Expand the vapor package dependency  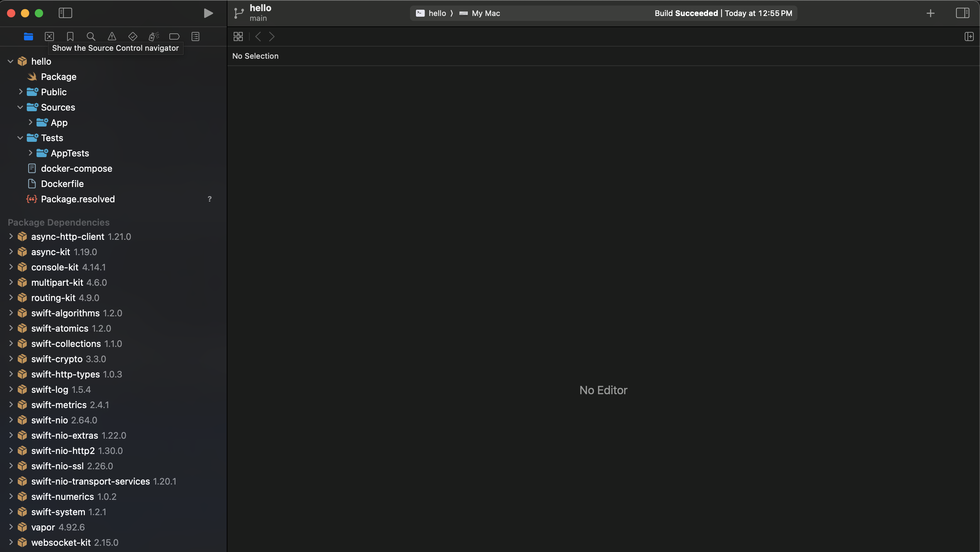pos(11,527)
